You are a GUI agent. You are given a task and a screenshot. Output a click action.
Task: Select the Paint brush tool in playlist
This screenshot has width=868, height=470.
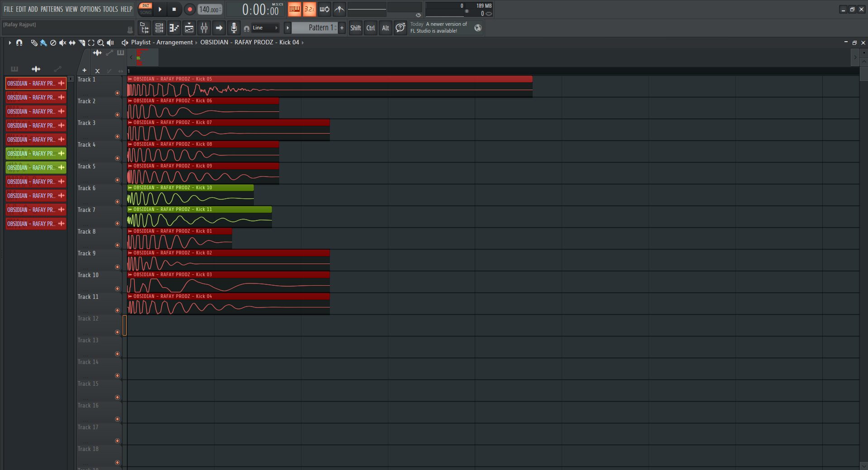coord(43,43)
